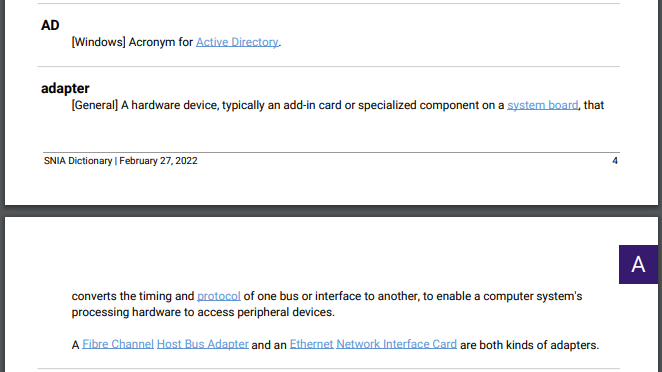Click the SNIA Dictionary footer date text
This screenshot has height=372, width=662.
pyautogui.click(x=120, y=161)
